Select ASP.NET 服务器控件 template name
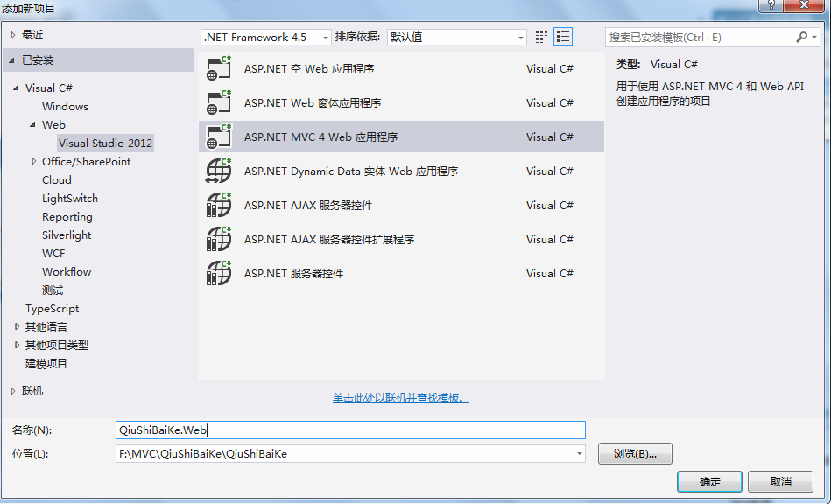Screen dimensions: 831x504 click(x=293, y=274)
